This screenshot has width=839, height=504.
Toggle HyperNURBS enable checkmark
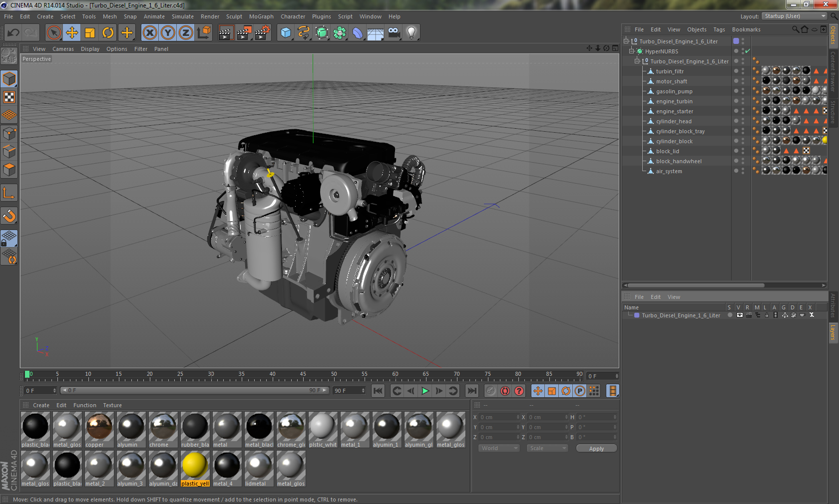748,51
